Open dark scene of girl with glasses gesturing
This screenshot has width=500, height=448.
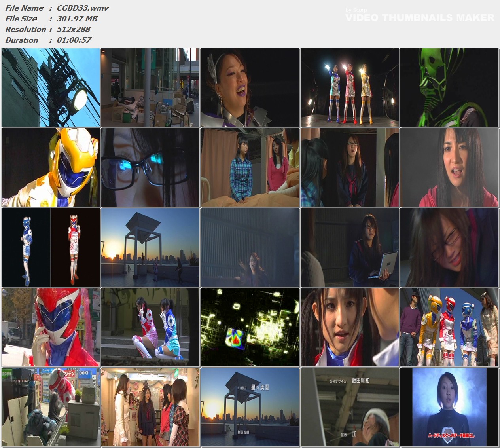point(250,247)
